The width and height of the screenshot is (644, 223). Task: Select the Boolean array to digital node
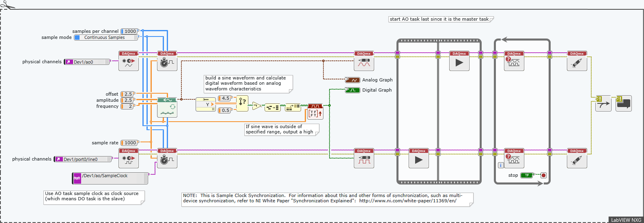(272, 107)
